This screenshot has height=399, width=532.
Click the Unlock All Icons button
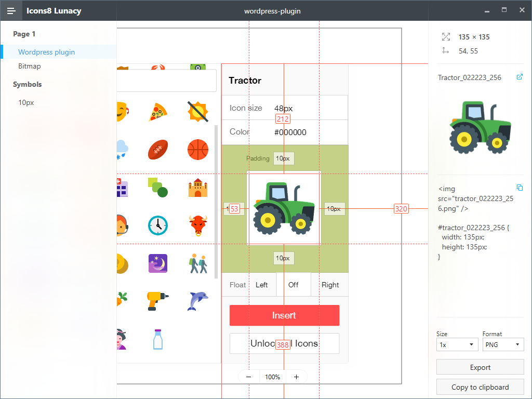tap(284, 343)
